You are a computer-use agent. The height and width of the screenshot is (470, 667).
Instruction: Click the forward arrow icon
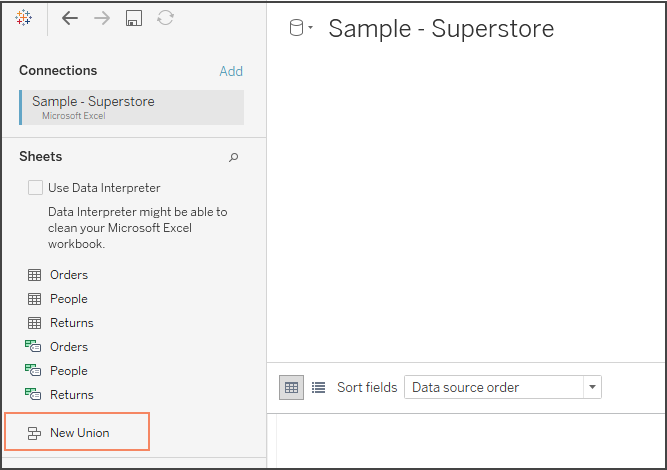(x=102, y=18)
